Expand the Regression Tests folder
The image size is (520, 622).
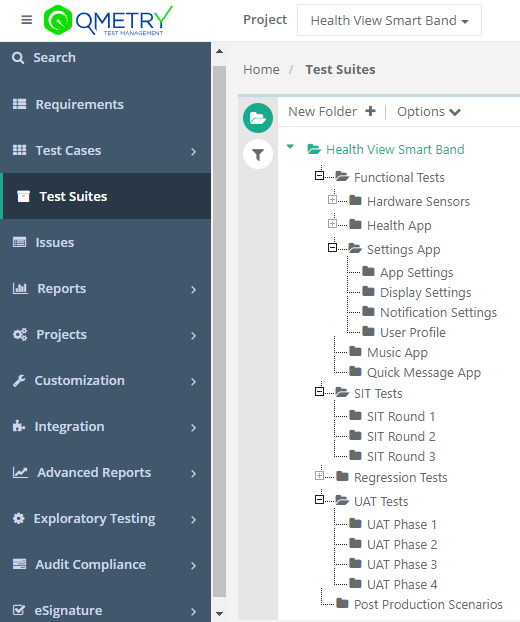319,475
